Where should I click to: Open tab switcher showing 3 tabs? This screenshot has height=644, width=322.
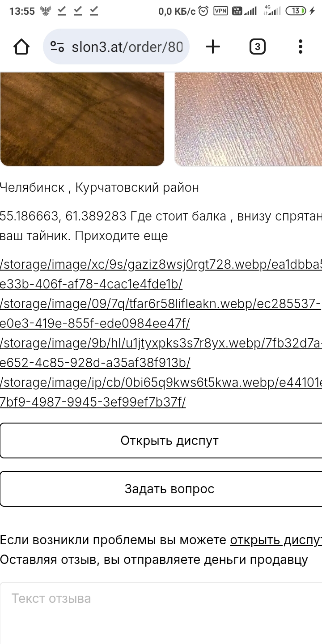click(257, 47)
